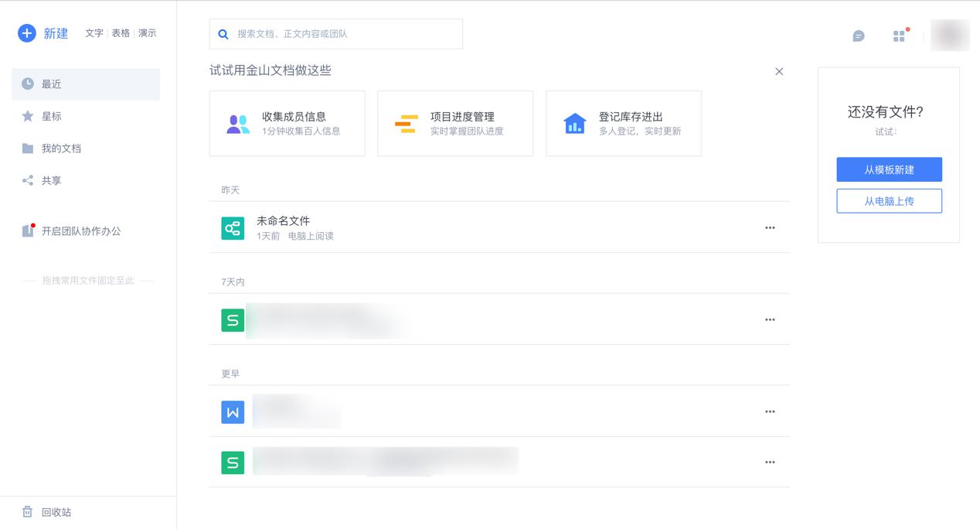Click the 未命名文件 flowchart file icon
Image resolution: width=980 pixels, height=529 pixels.
coord(233,228)
